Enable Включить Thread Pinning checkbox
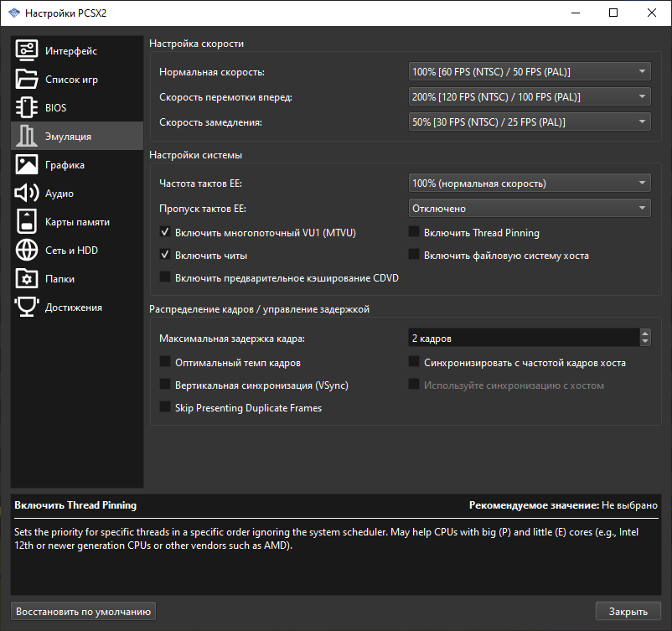 pos(414,232)
